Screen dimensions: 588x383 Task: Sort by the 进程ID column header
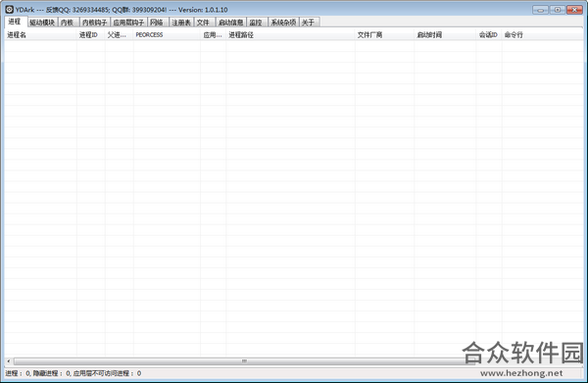pos(91,35)
